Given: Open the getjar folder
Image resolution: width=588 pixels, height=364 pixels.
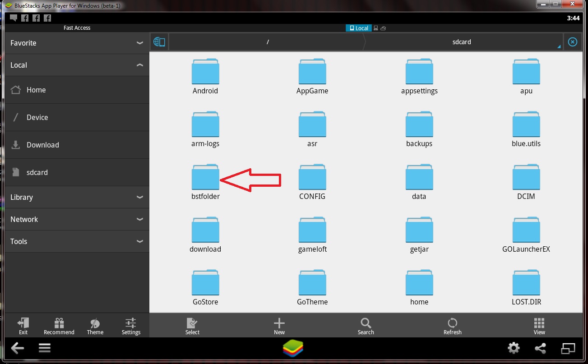Looking at the screenshot, I should pyautogui.click(x=419, y=235).
